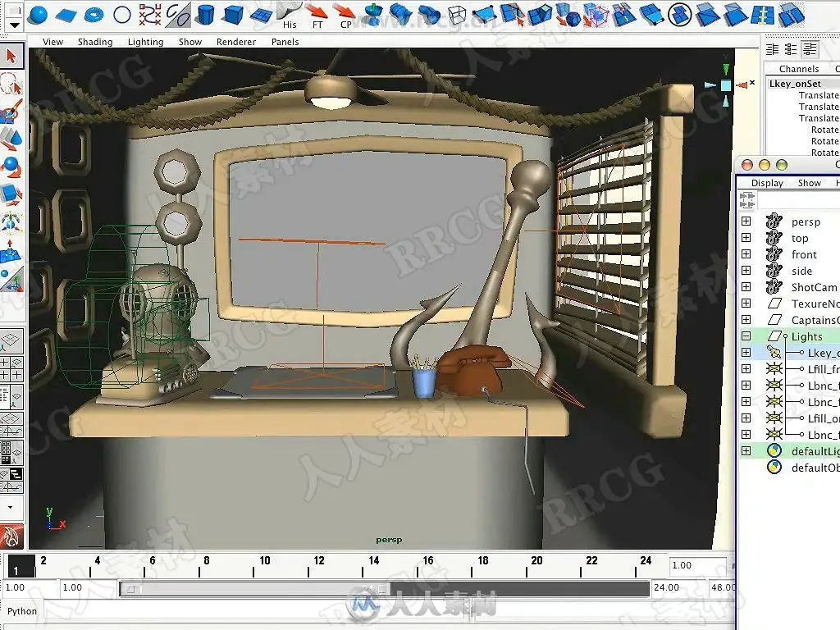The width and height of the screenshot is (840, 630).
Task: Open the View panel menu
Action: 52,42
